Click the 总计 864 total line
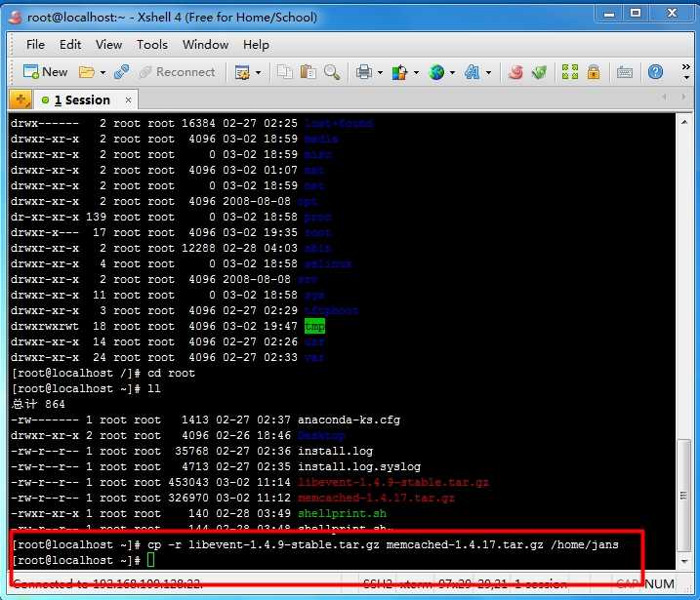The height and width of the screenshot is (600, 700). click(x=38, y=404)
